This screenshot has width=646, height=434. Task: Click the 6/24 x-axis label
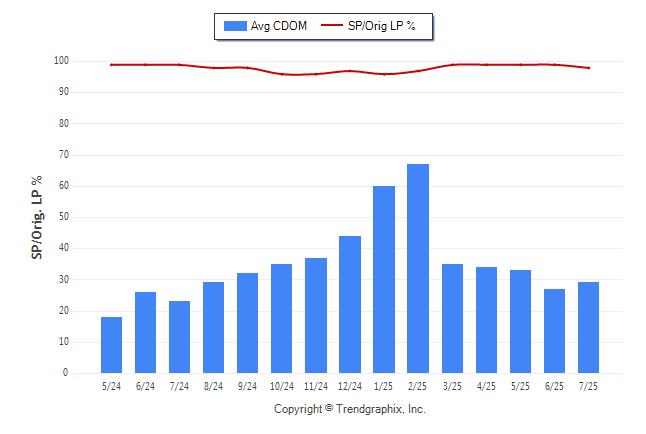pyautogui.click(x=145, y=387)
